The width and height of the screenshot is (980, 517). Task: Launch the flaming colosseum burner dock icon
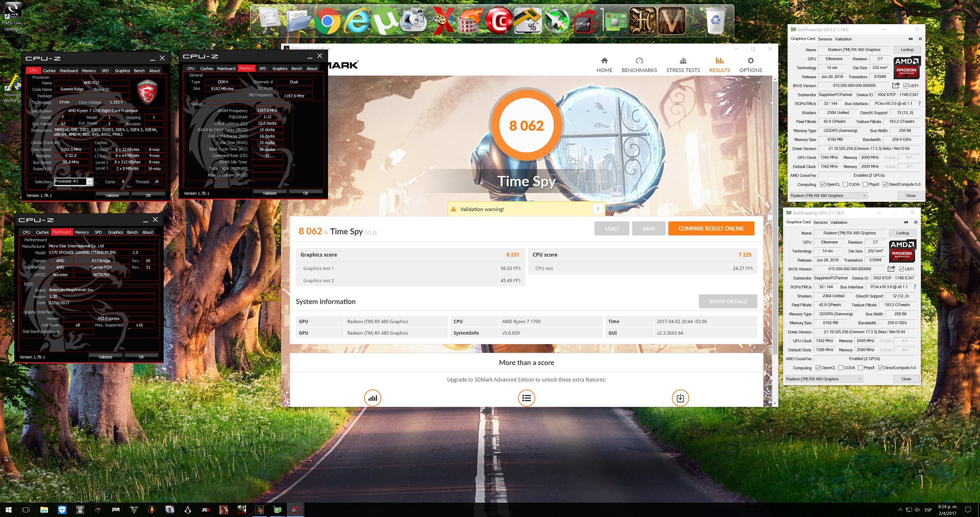tap(470, 21)
